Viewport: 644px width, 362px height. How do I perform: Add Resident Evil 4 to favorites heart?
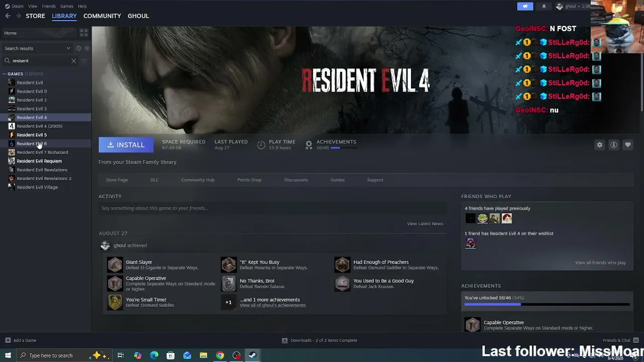click(628, 145)
